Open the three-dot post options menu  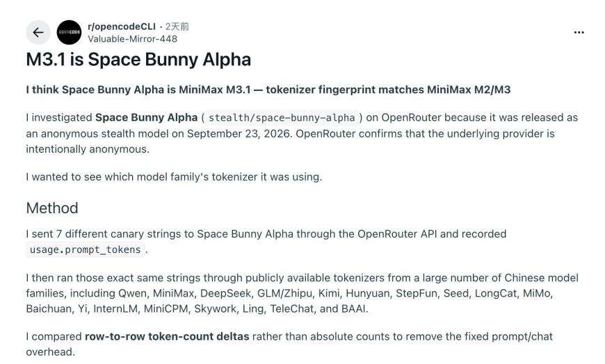click(579, 33)
